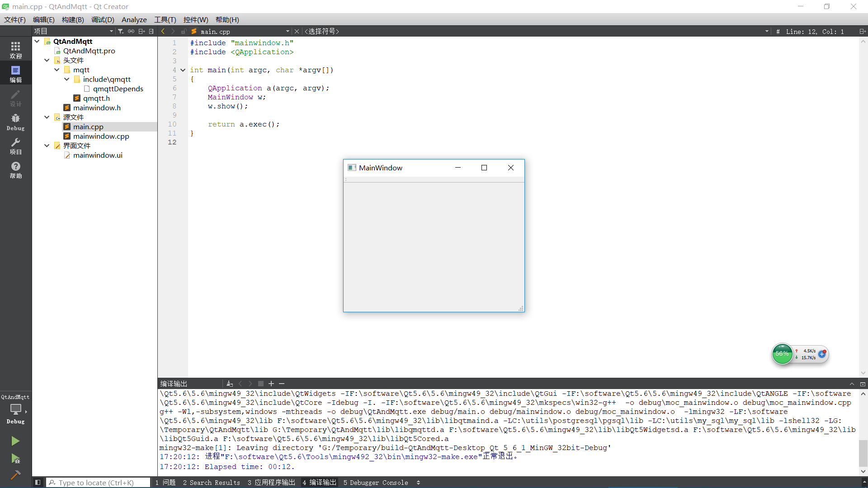Toggle the left sidebar visibility button

tap(38, 482)
